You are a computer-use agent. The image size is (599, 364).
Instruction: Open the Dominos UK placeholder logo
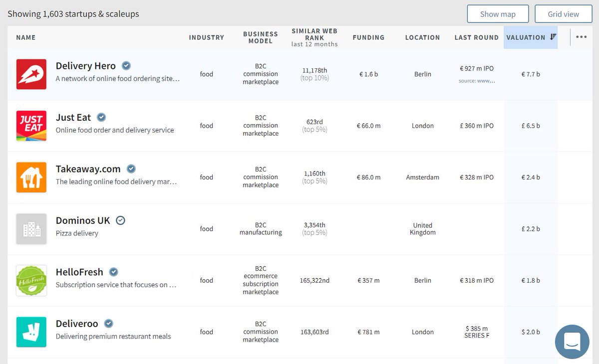click(x=31, y=229)
